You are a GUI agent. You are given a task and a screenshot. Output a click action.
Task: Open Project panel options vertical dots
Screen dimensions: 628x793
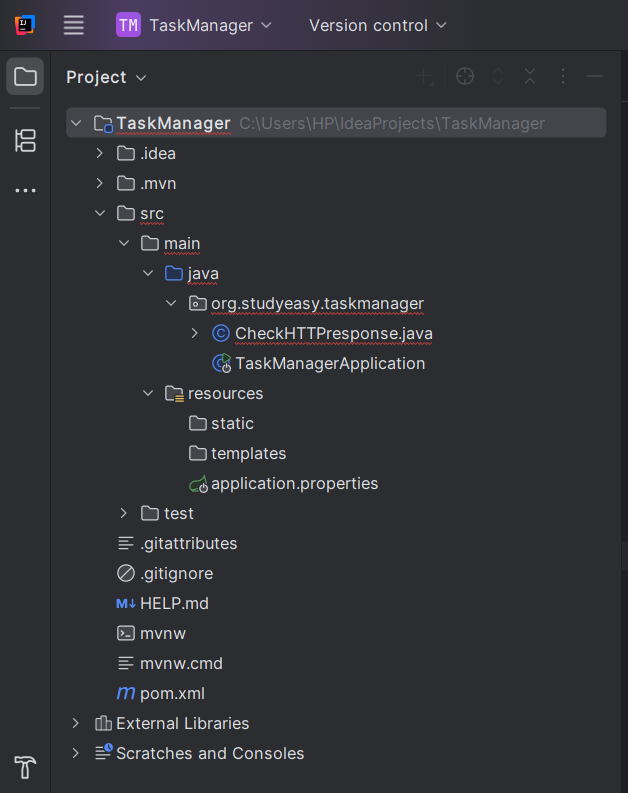pyautogui.click(x=563, y=76)
